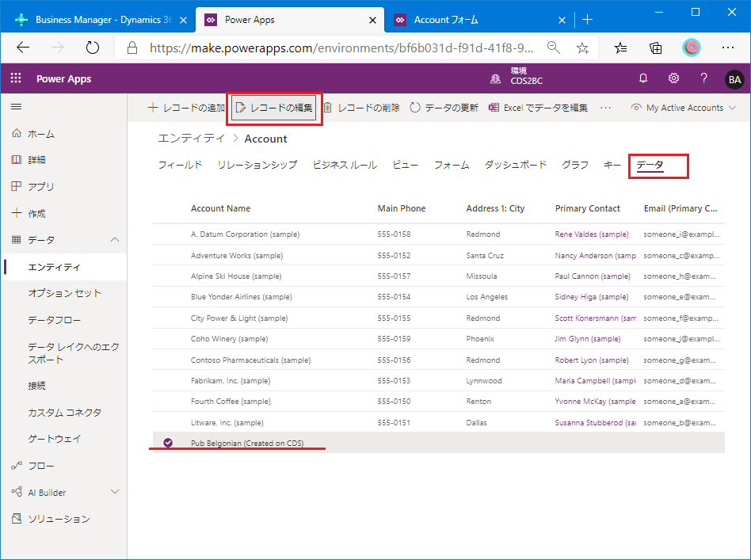Open Rene Valdes (sample) contact link
The width and height of the screenshot is (751, 560).
pos(592,234)
